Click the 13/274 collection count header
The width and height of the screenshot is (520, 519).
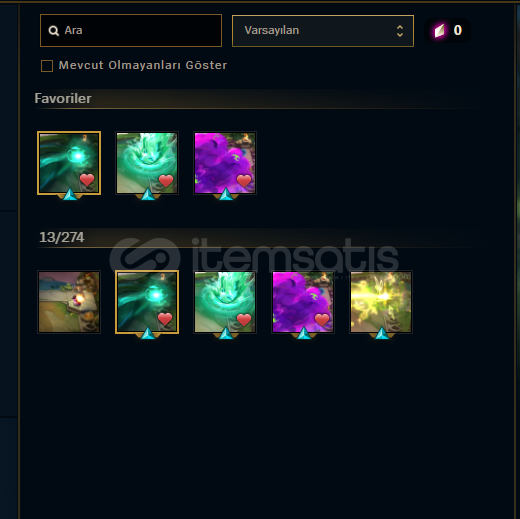point(62,237)
